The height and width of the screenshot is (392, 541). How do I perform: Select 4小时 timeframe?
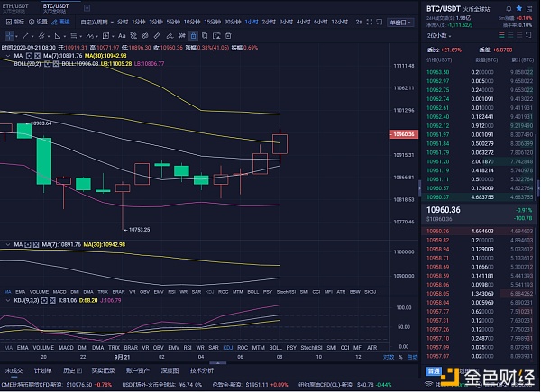pyautogui.click(x=303, y=22)
